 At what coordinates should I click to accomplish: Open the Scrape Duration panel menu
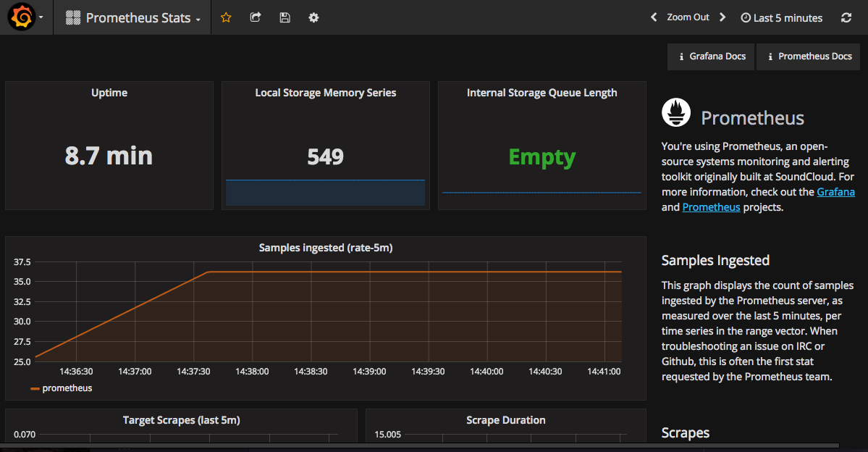pyautogui.click(x=505, y=420)
